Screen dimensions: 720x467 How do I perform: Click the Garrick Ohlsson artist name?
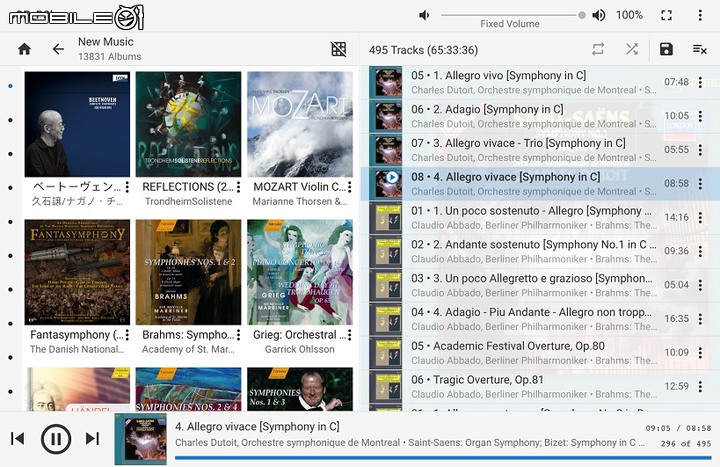coord(300,349)
